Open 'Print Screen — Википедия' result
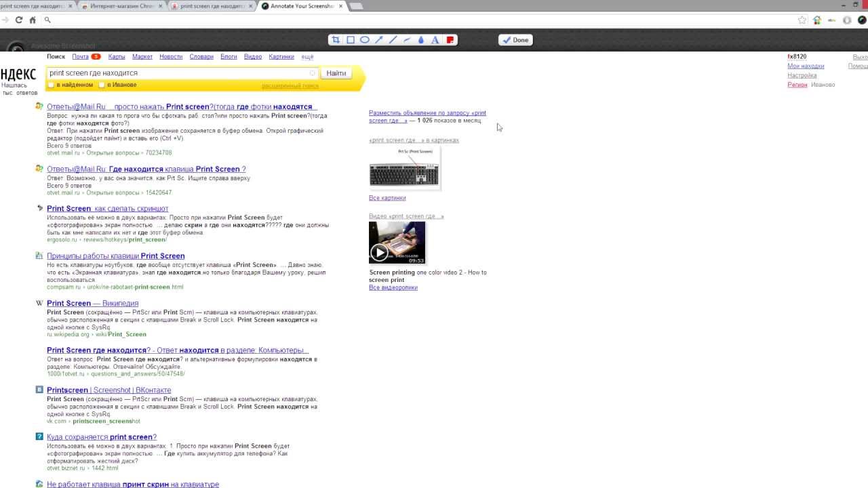Screen dimensions: 868x488 93,304
